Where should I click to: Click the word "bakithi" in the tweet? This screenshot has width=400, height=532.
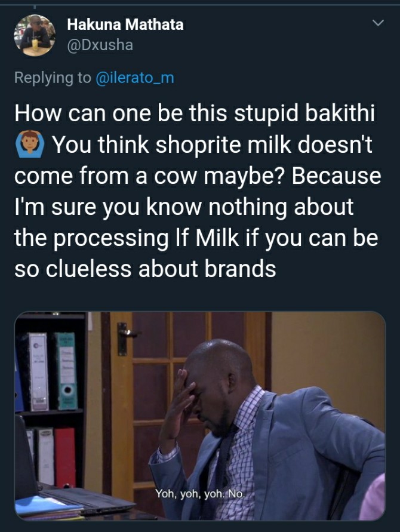tap(340, 113)
